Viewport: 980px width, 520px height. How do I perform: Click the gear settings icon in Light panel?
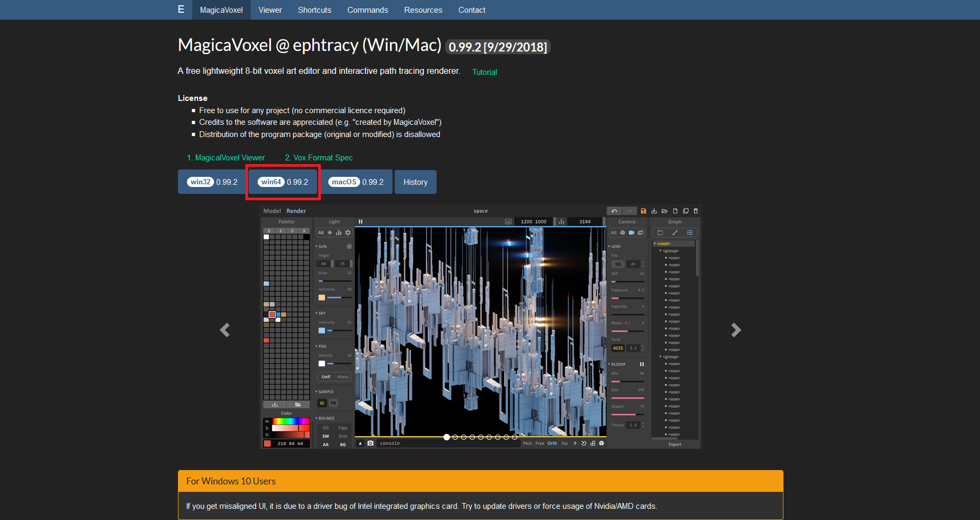click(x=348, y=233)
